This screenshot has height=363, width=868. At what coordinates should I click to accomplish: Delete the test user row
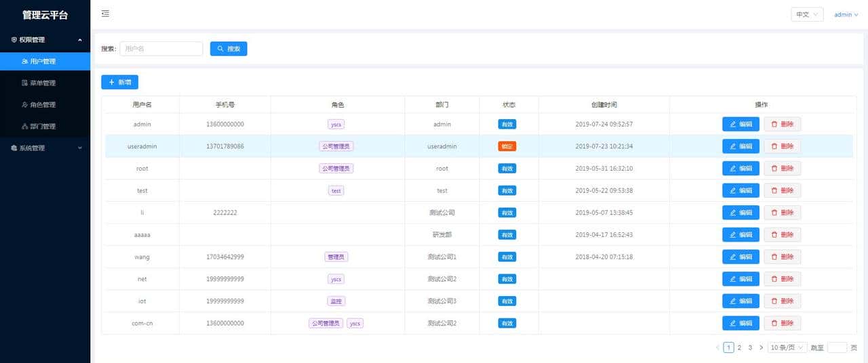pyautogui.click(x=782, y=190)
